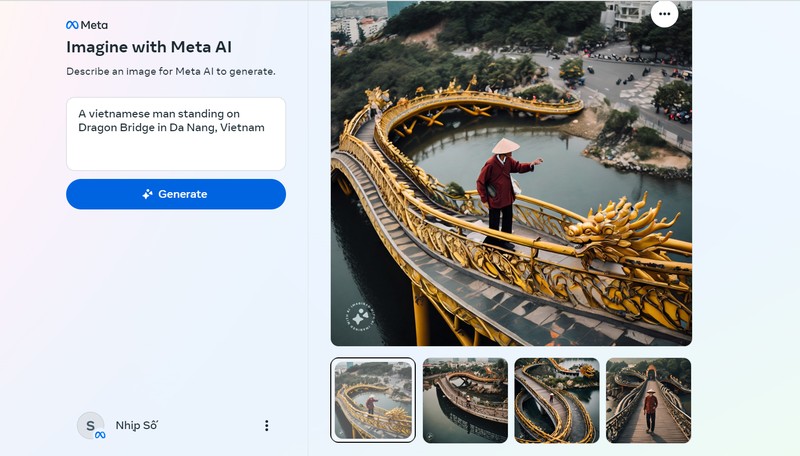Click the Nhịp Số username label
Viewport: 800px width, 456px height.
point(137,426)
